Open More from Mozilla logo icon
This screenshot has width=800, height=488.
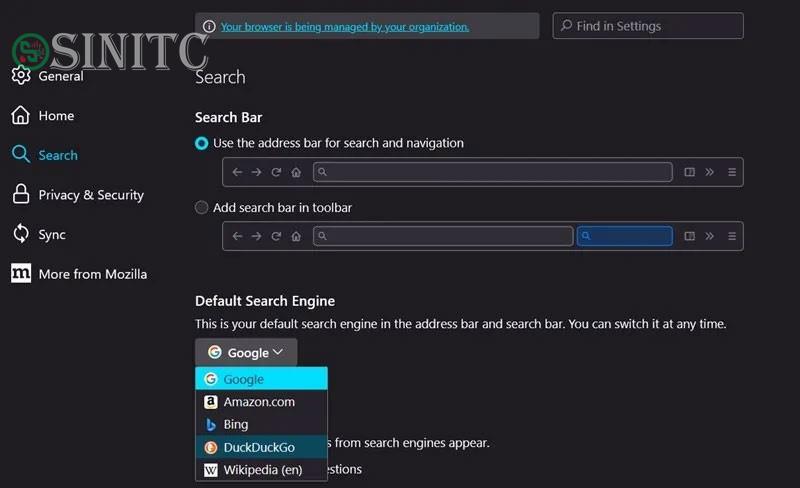tap(21, 273)
